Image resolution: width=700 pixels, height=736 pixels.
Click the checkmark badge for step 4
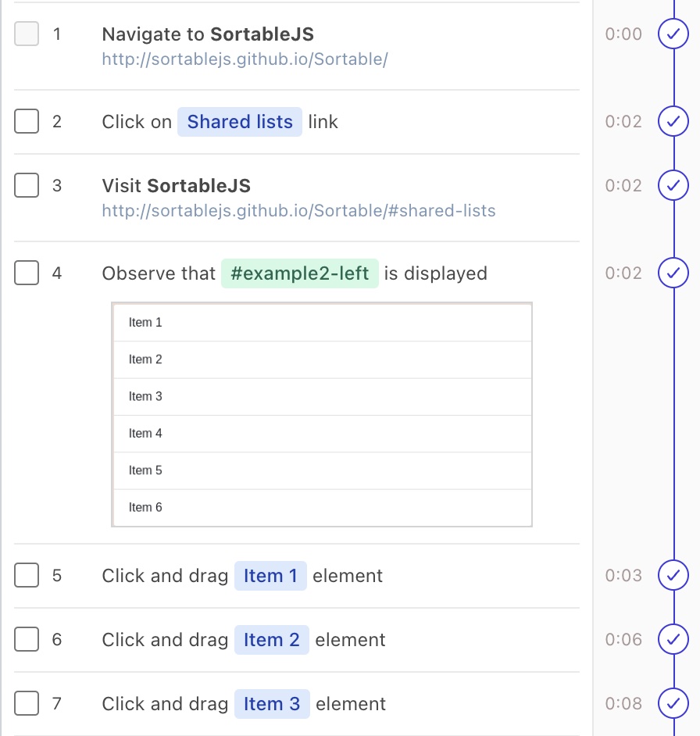click(673, 273)
